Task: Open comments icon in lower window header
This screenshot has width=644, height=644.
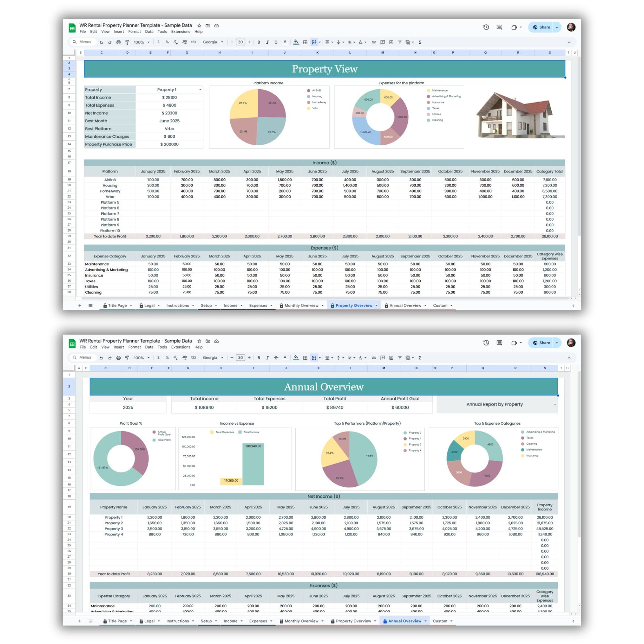Action: pos(499,343)
